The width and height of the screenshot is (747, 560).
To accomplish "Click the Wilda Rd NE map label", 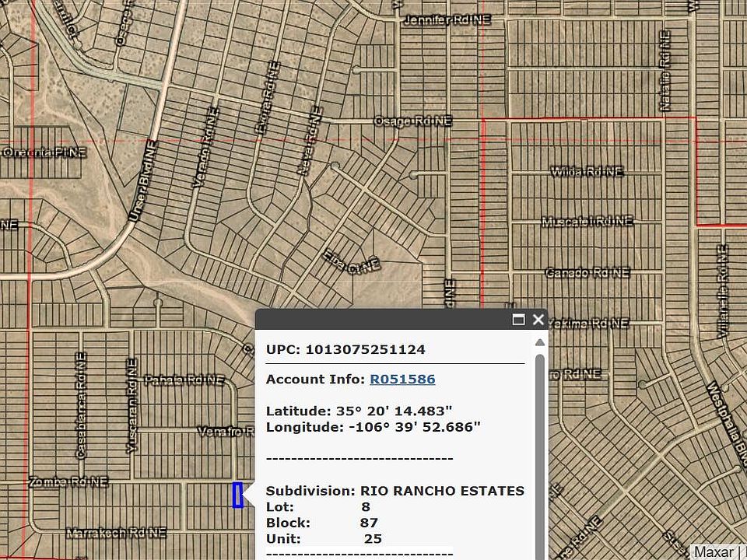I will click(587, 171).
